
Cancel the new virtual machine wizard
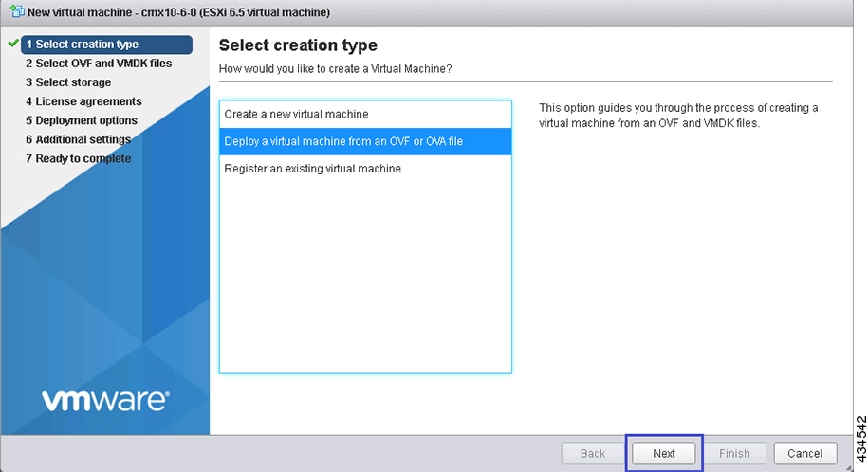804,453
